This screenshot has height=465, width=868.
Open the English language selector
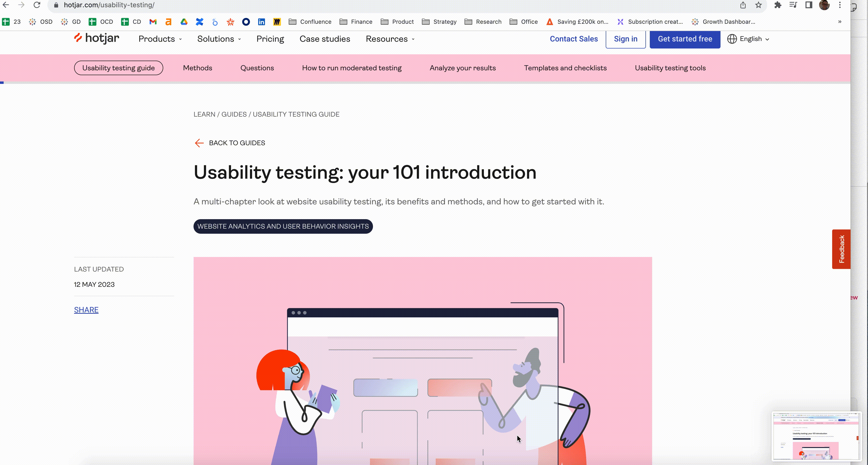(748, 39)
